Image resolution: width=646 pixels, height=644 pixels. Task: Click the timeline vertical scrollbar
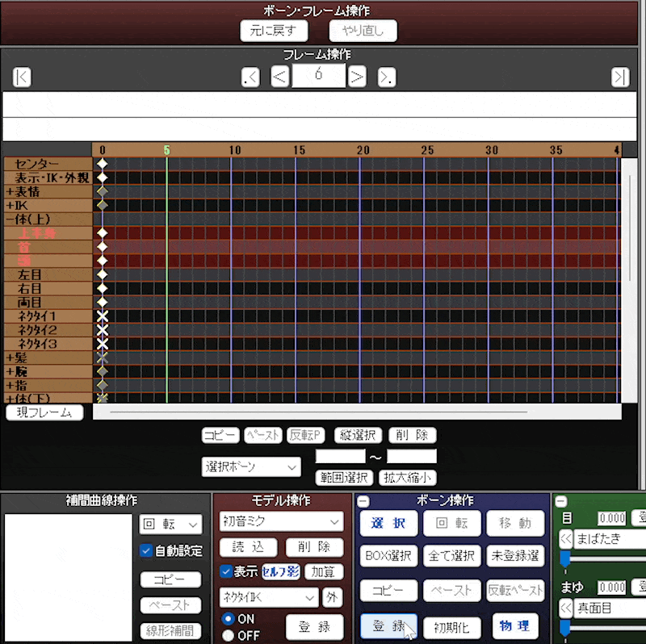tap(630, 280)
